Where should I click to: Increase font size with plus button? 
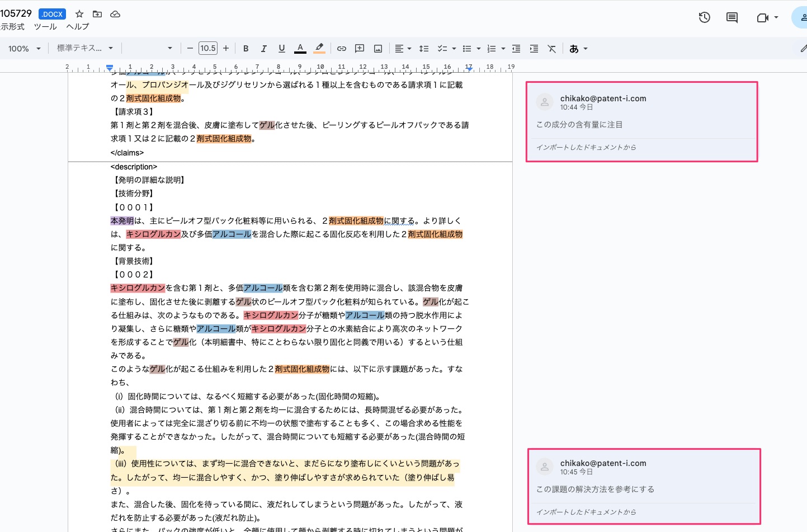tap(226, 49)
